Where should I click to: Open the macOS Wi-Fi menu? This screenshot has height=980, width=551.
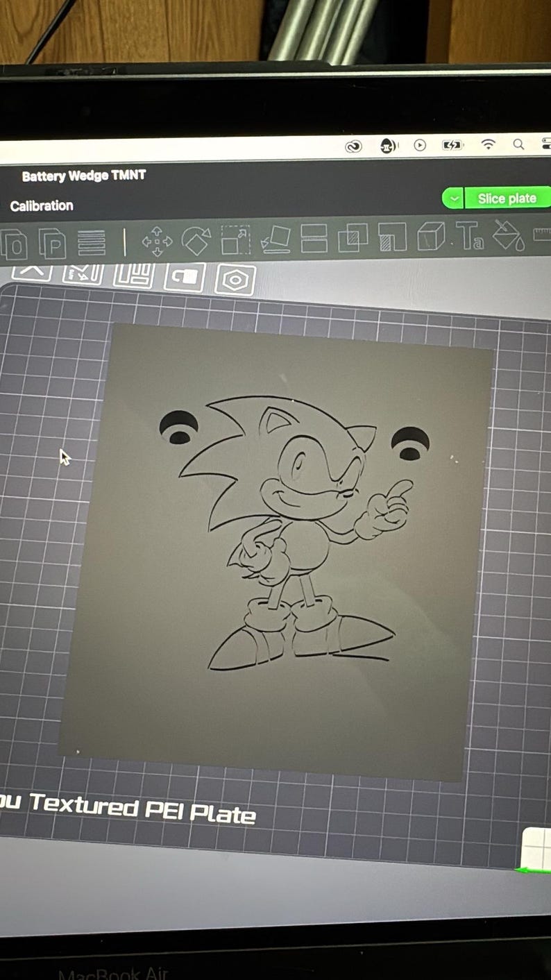489,144
